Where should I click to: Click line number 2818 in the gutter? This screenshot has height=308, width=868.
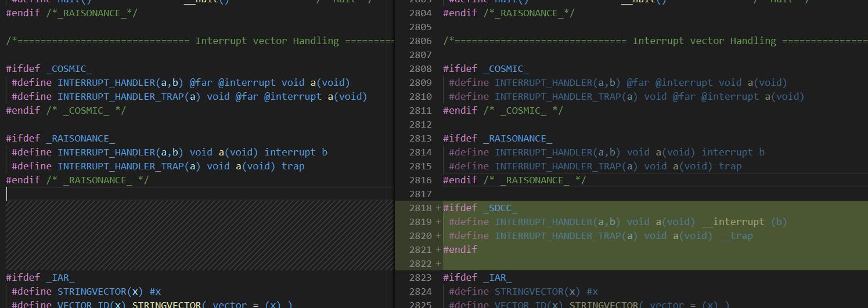(x=420, y=208)
